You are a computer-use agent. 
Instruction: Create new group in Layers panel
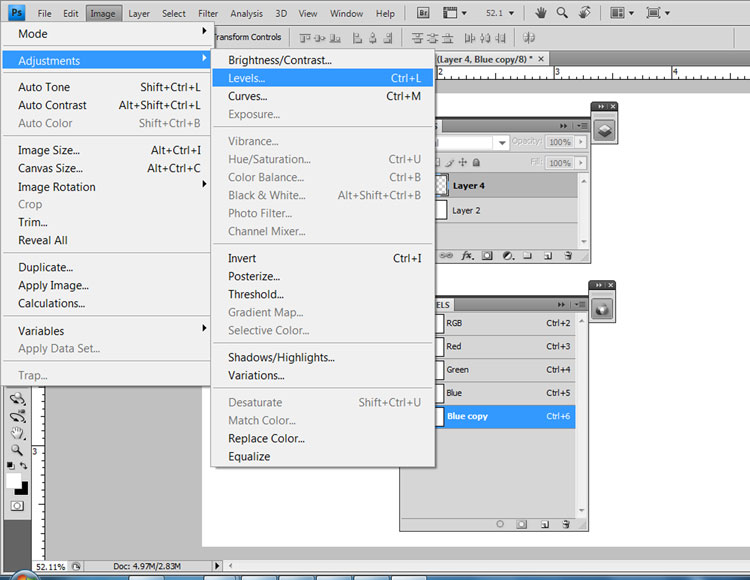pyautogui.click(x=527, y=256)
